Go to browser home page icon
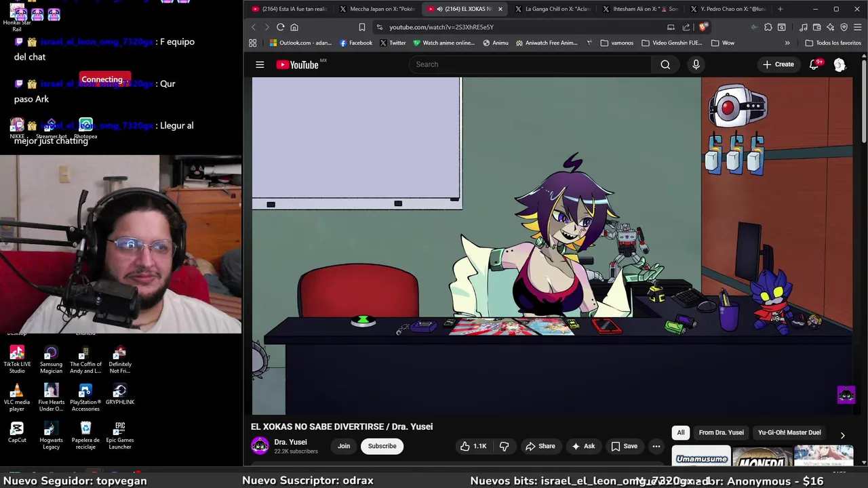 294,27
